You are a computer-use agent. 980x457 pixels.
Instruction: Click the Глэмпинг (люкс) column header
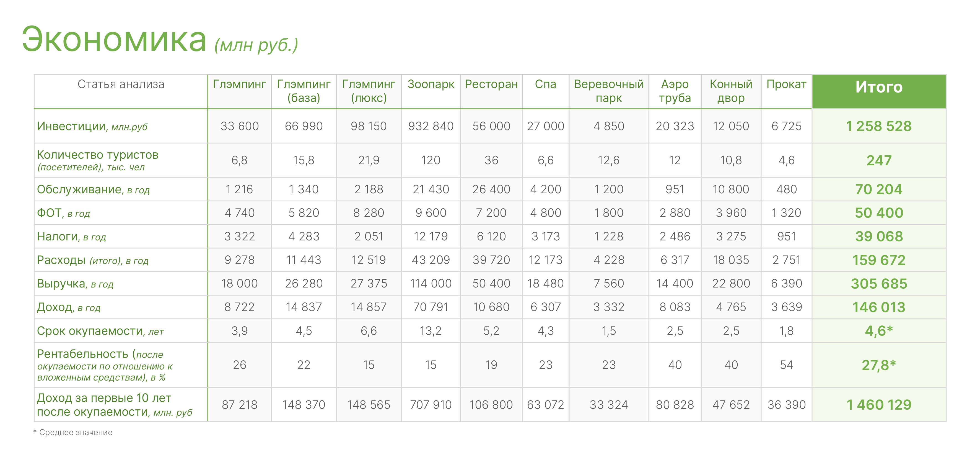tap(369, 91)
